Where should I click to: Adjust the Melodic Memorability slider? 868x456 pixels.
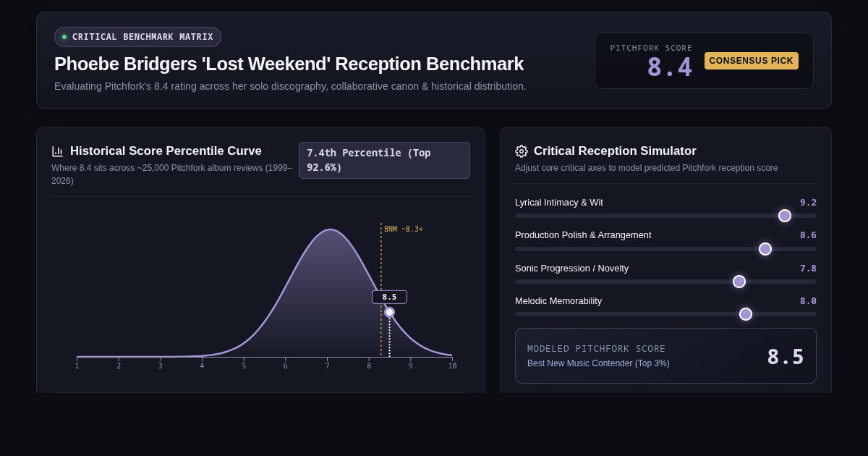[665, 314]
